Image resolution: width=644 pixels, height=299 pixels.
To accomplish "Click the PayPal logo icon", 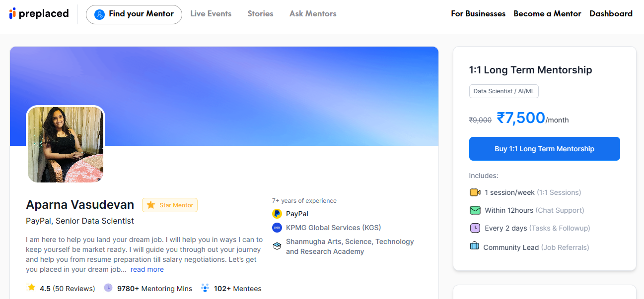I will [277, 214].
